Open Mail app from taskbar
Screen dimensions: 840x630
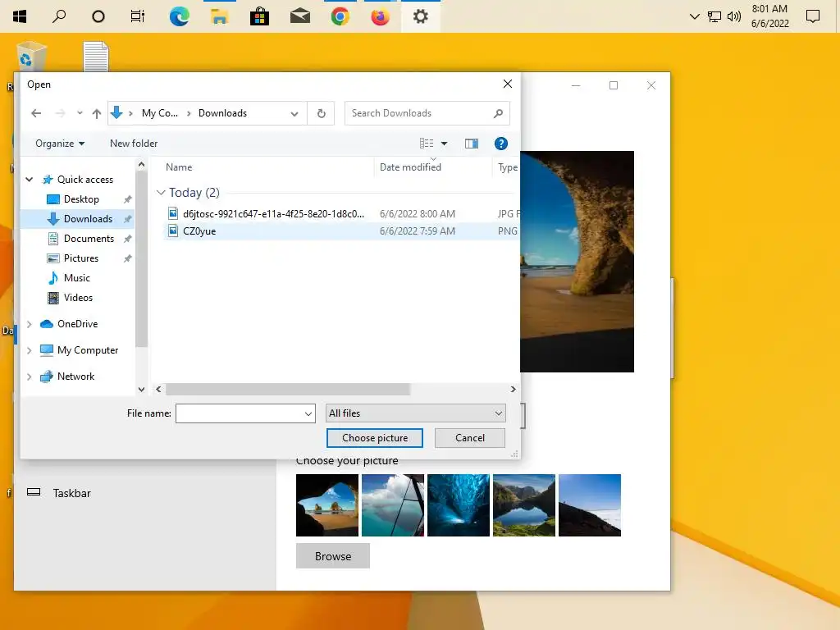[x=300, y=16]
